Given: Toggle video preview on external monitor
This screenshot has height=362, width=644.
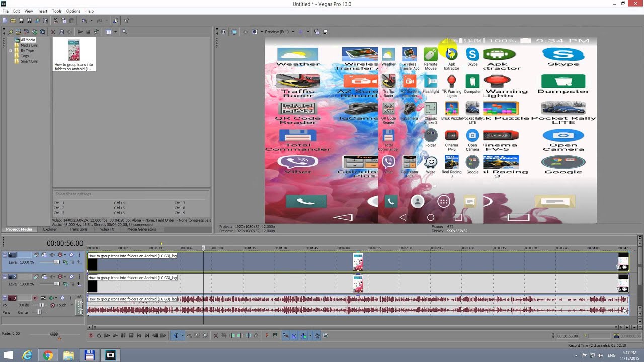Looking at the screenshot, I should click(234, 32).
